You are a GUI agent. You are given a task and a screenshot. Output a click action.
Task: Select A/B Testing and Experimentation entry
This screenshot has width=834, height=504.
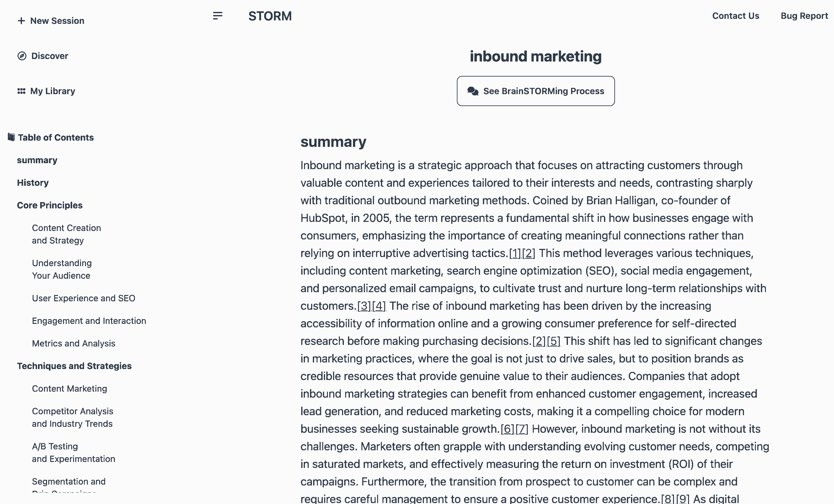[73, 453]
